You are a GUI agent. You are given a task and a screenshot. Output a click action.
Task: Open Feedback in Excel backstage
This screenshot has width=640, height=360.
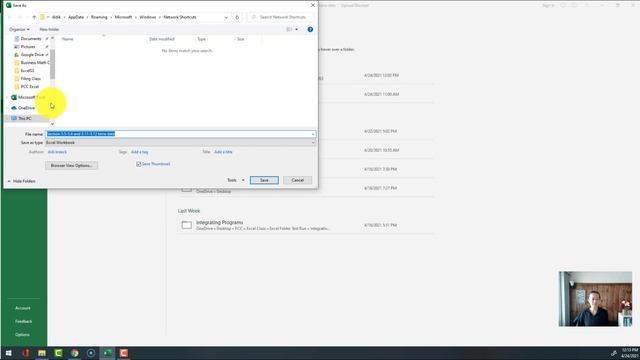click(23, 321)
